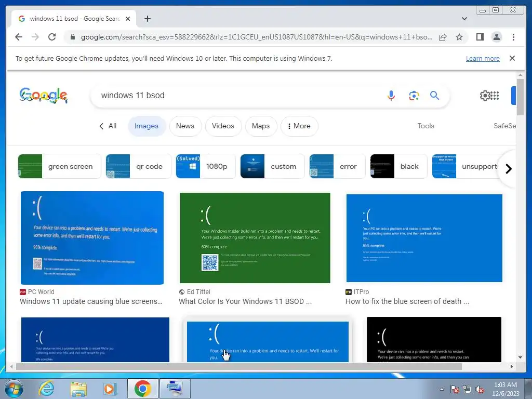Open Chrome's three-dot menu
This screenshot has height=399, width=532.
(x=513, y=37)
